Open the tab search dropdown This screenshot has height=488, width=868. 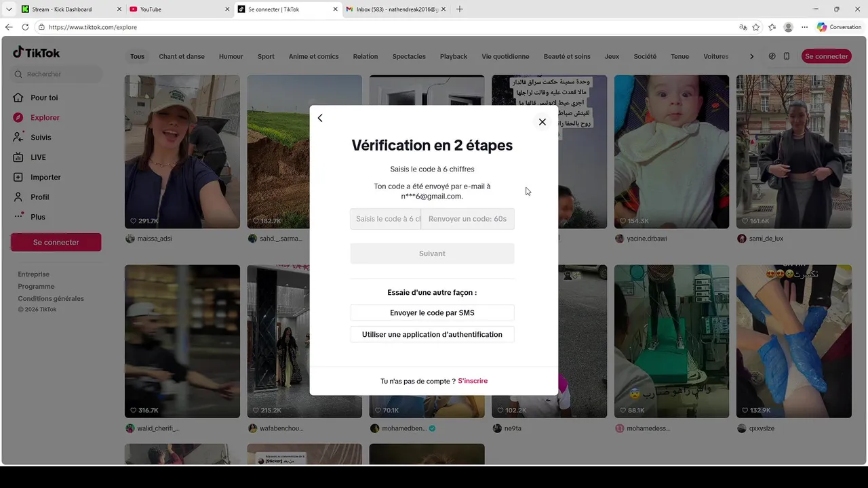point(8,9)
